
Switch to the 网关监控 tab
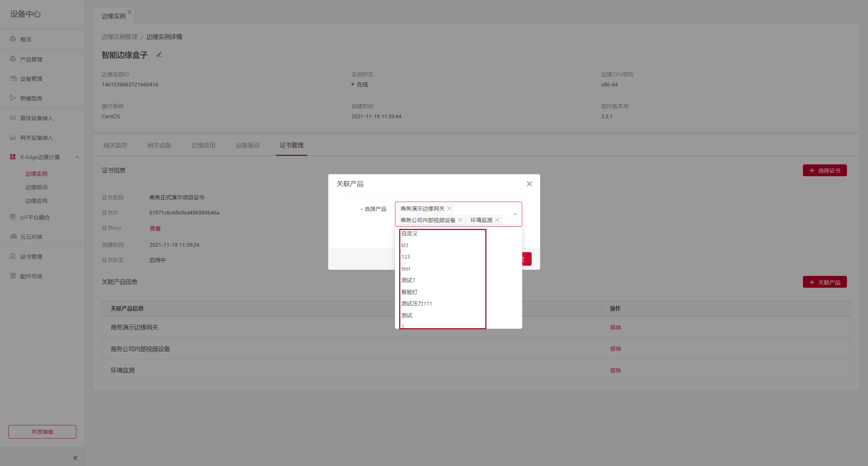(x=115, y=145)
